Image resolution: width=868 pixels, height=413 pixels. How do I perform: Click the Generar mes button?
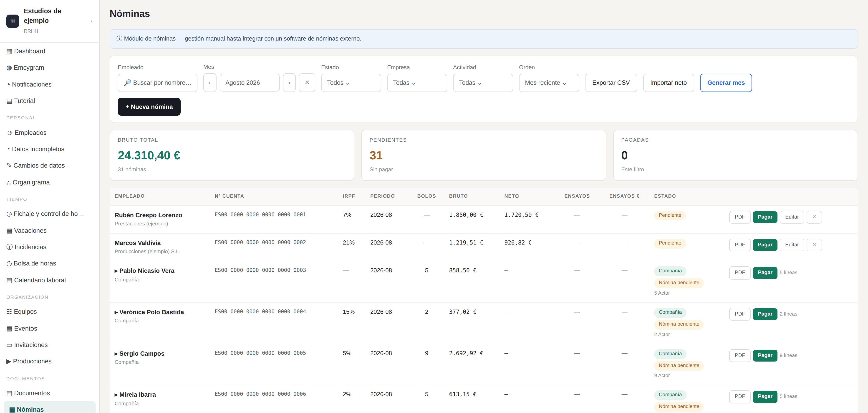click(x=726, y=83)
